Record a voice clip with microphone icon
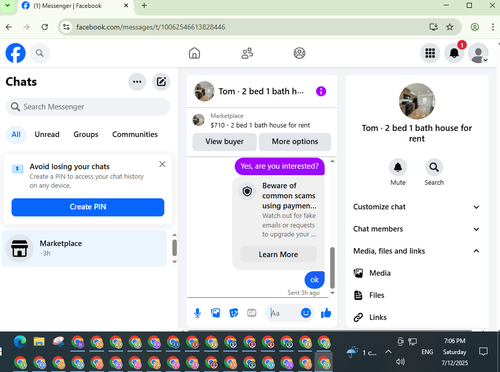500x372 pixels. (x=197, y=313)
